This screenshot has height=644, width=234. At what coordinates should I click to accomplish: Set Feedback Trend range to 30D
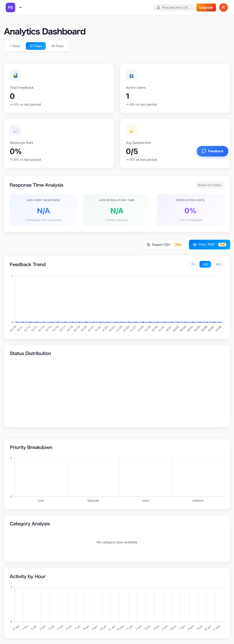[205, 264]
